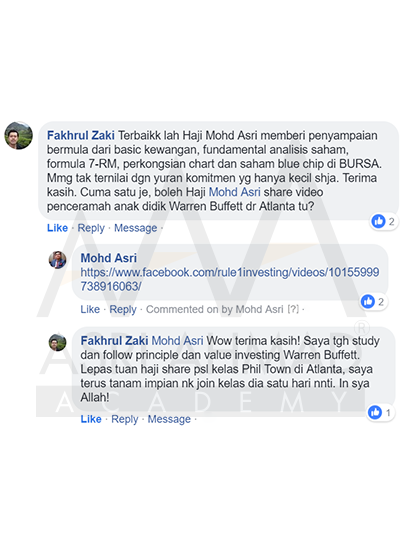Click the [?] help marker beside Commented on by
402x552 pixels.
click(293, 309)
